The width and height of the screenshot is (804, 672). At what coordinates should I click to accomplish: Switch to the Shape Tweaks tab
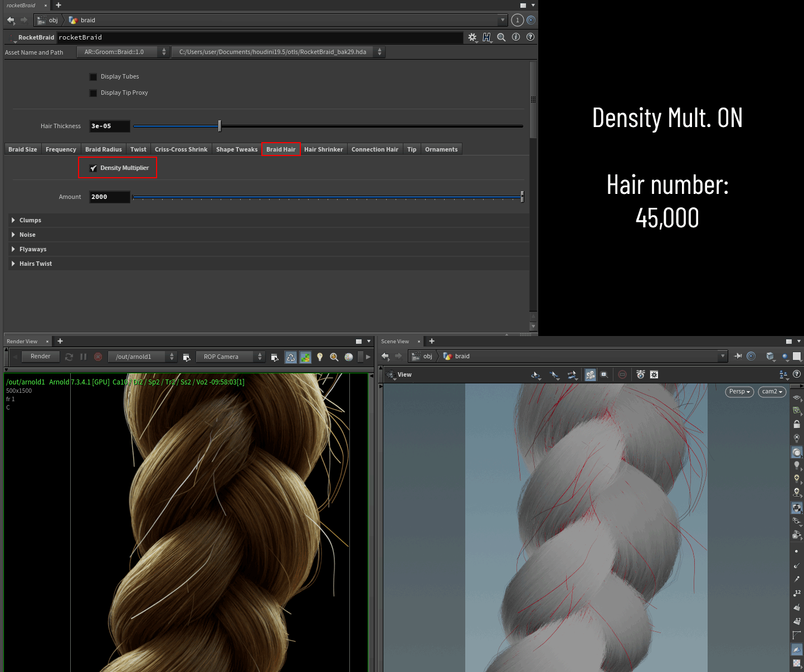(x=237, y=149)
